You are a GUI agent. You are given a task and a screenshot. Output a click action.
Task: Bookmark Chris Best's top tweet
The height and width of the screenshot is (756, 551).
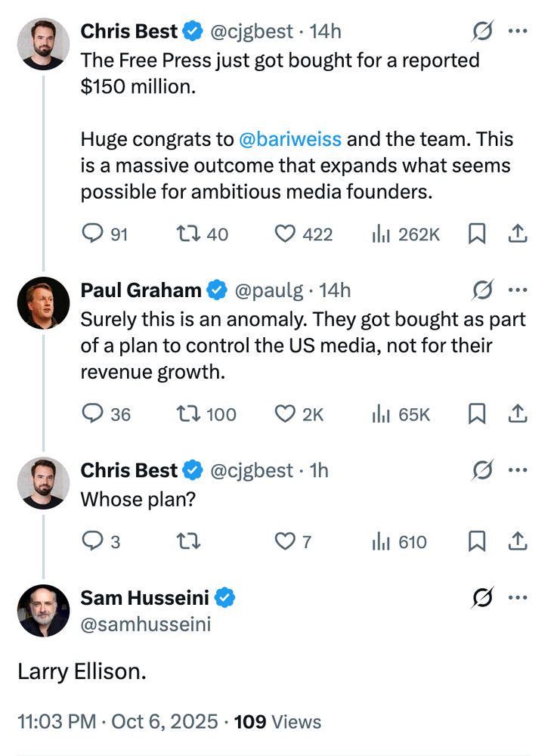pos(477,234)
